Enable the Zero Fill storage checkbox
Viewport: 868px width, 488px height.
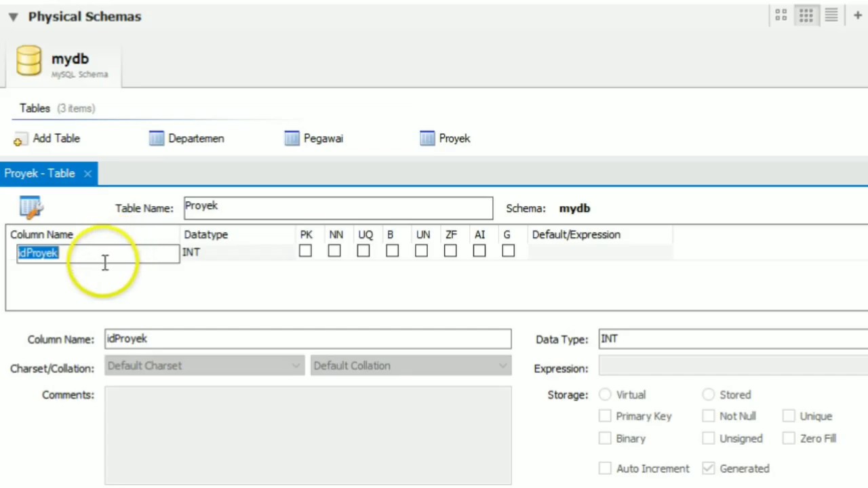pyautogui.click(x=789, y=439)
